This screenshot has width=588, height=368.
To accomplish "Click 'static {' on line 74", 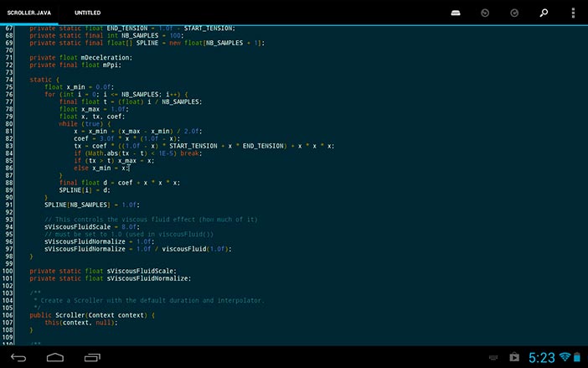I will pos(44,80).
